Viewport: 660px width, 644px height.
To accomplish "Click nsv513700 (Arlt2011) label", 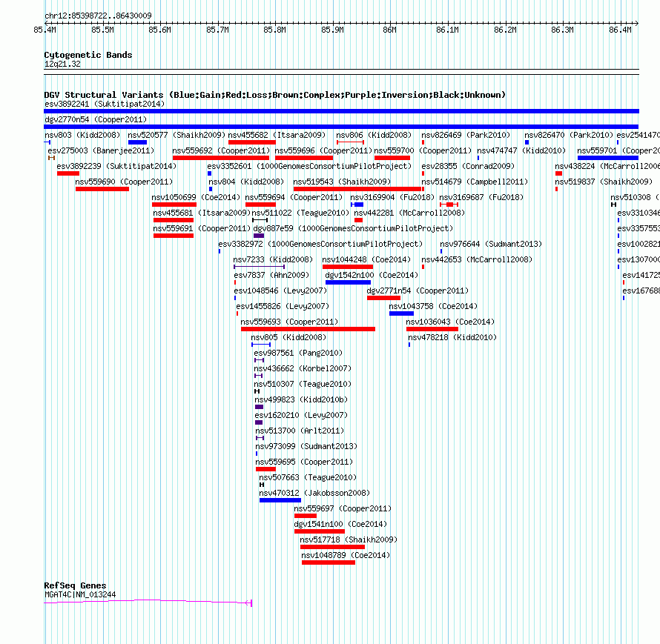I will [x=300, y=431].
